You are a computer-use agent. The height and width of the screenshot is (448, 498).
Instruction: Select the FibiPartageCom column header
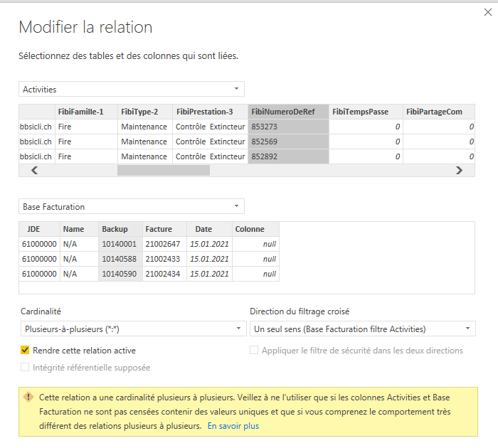point(439,112)
